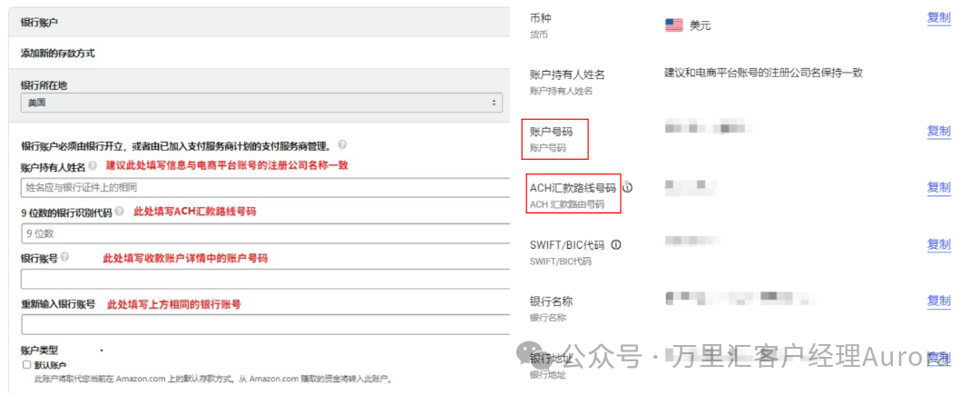Screen dimensions: 980x395
Task: Click the 添加新的存款方式 heading
Action: (x=58, y=54)
